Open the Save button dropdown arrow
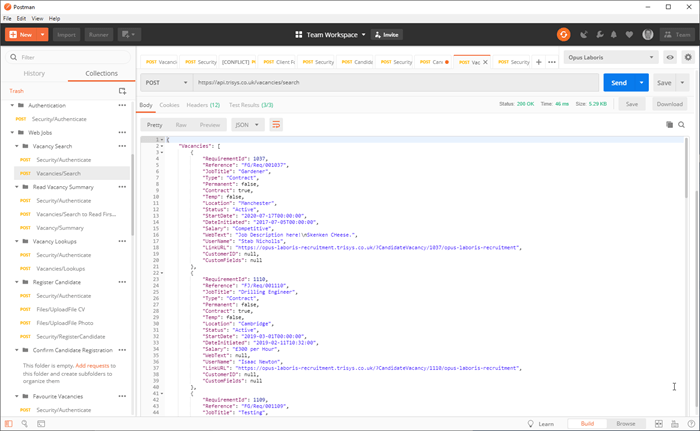700x431 pixels. tap(682, 83)
